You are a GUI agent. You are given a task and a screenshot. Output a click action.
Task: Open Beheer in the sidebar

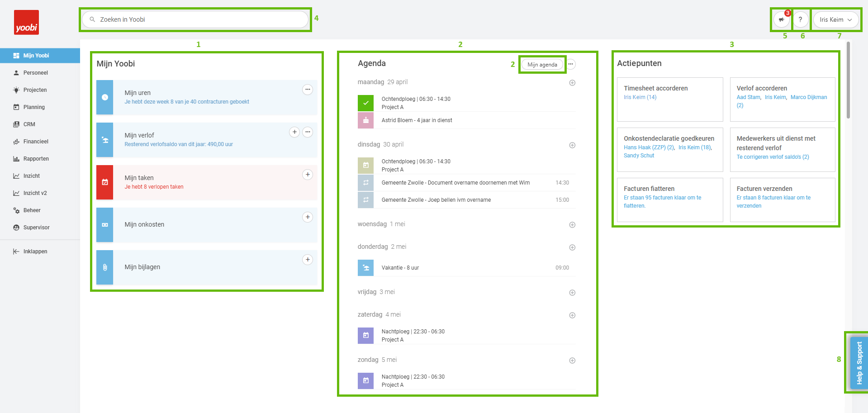click(40, 210)
